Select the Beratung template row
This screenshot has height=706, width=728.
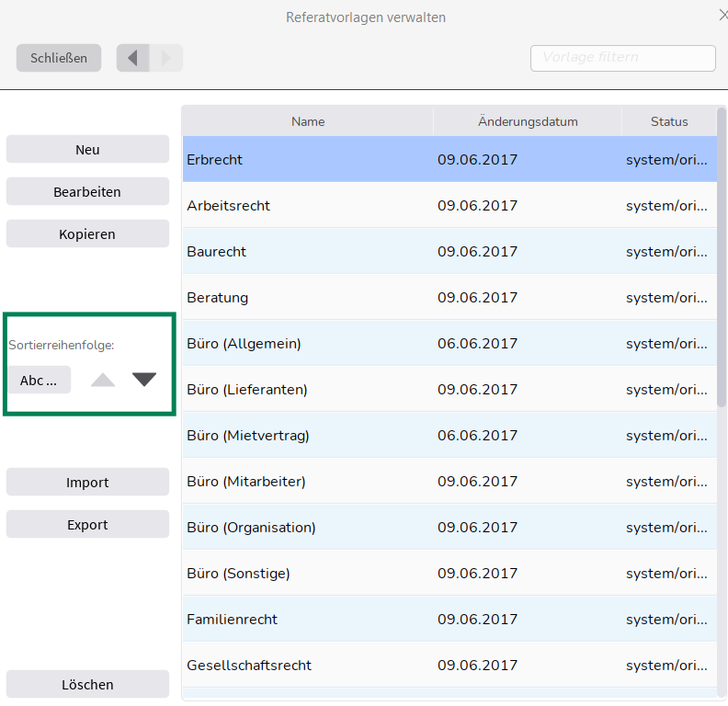449,297
